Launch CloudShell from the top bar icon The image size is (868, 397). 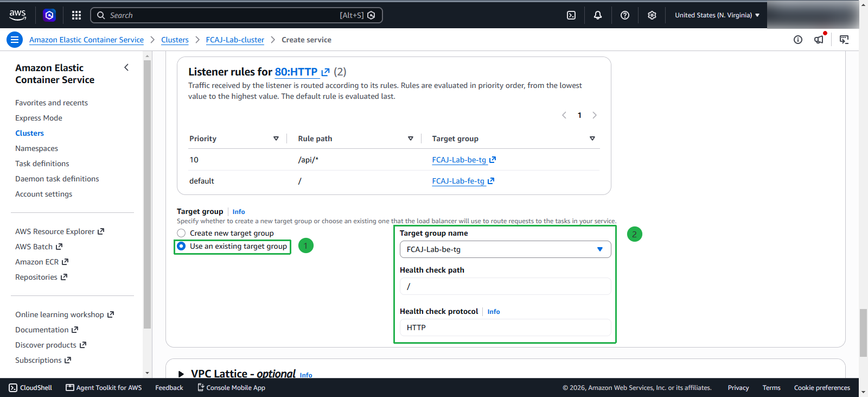[571, 15]
